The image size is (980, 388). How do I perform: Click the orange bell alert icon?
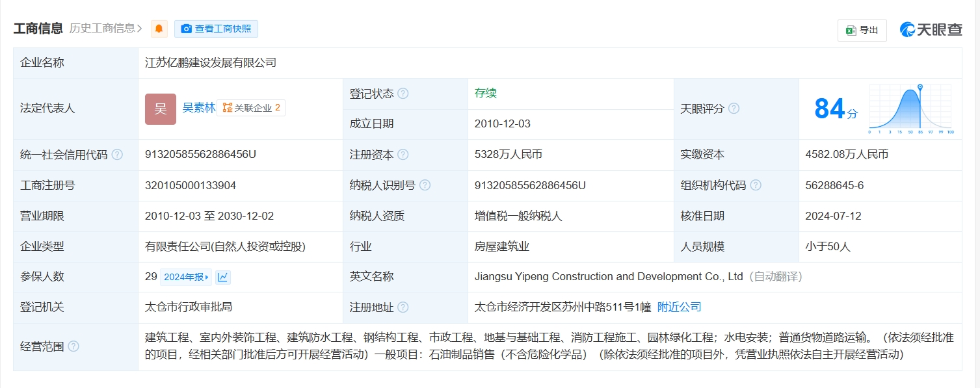coord(159,29)
